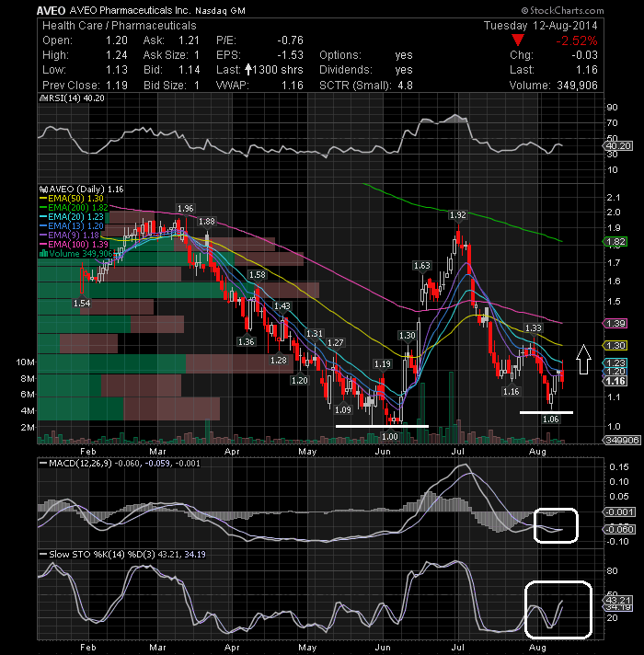Click the MACD -0.060 tag on right axis
Image resolution: width=644 pixels, height=655 pixels.
(x=621, y=529)
